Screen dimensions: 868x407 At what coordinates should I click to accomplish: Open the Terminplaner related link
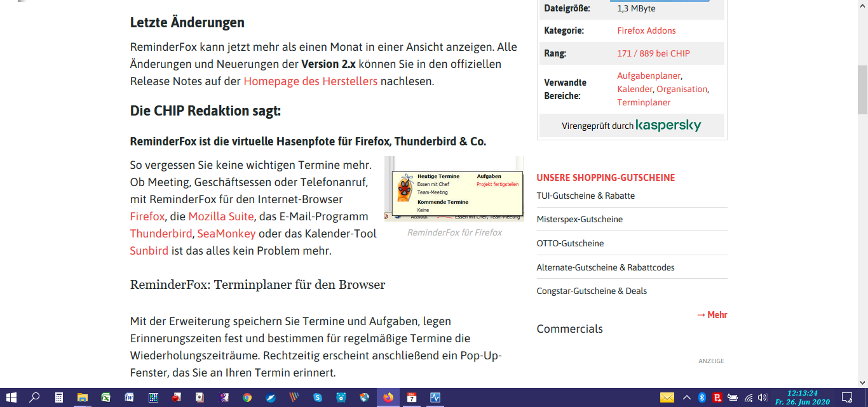[644, 102]
